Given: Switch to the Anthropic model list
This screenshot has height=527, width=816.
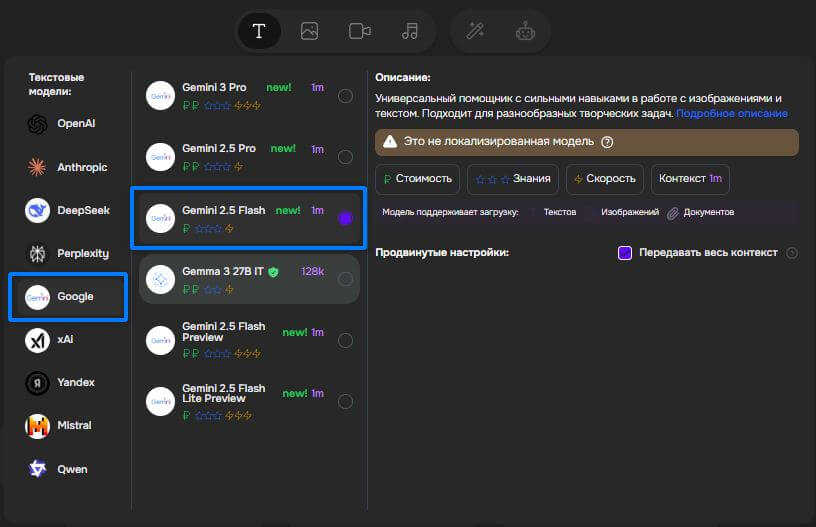Looking at the screenshot, I should coord(67,167).
